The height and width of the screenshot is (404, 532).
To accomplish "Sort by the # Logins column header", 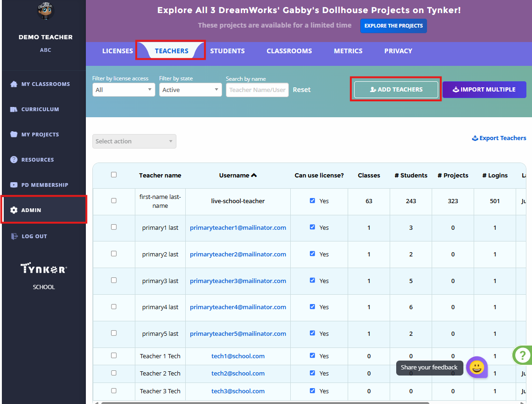I will [495, 175].
